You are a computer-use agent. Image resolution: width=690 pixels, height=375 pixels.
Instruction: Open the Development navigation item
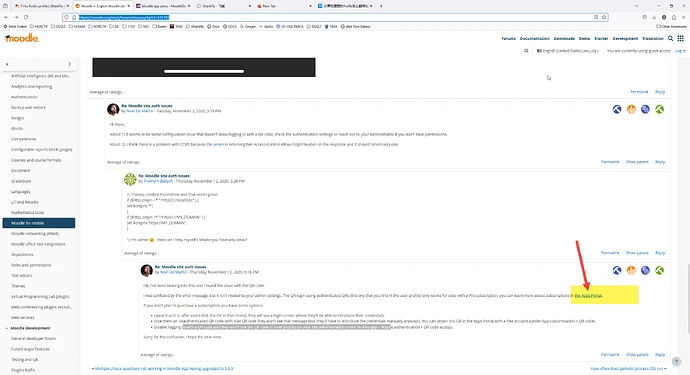(625, 39)
